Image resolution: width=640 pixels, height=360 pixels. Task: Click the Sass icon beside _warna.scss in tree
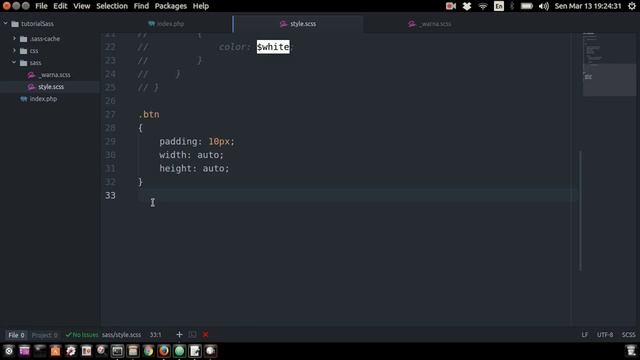(31, 75)
